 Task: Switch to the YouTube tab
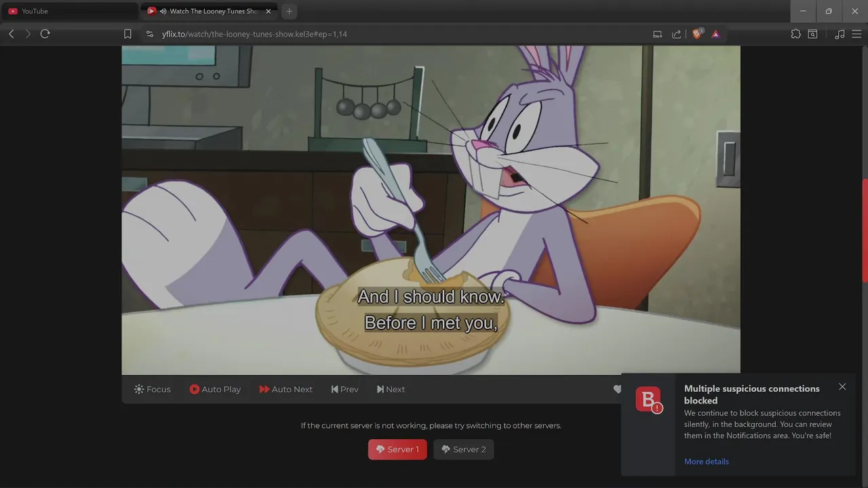point(70,11)
